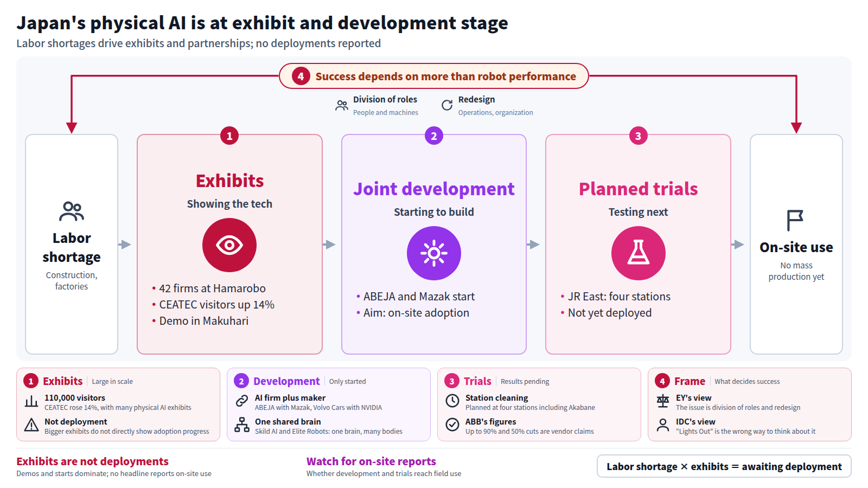Click the scales icon beside EY's view
Image resolution: width=868 pixels, height=488 pixels.
tap(663, 401)
